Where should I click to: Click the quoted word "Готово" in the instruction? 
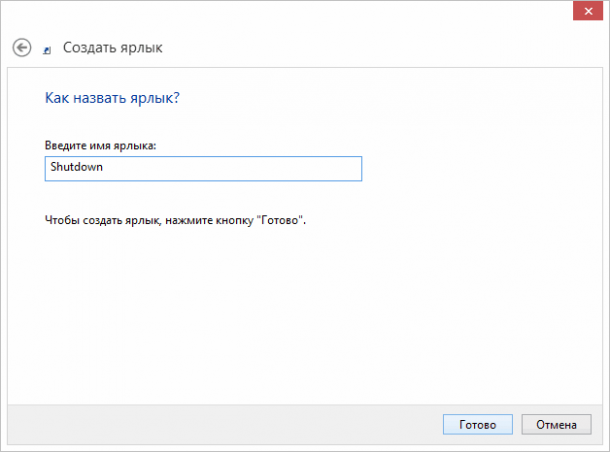pos(283,218)
